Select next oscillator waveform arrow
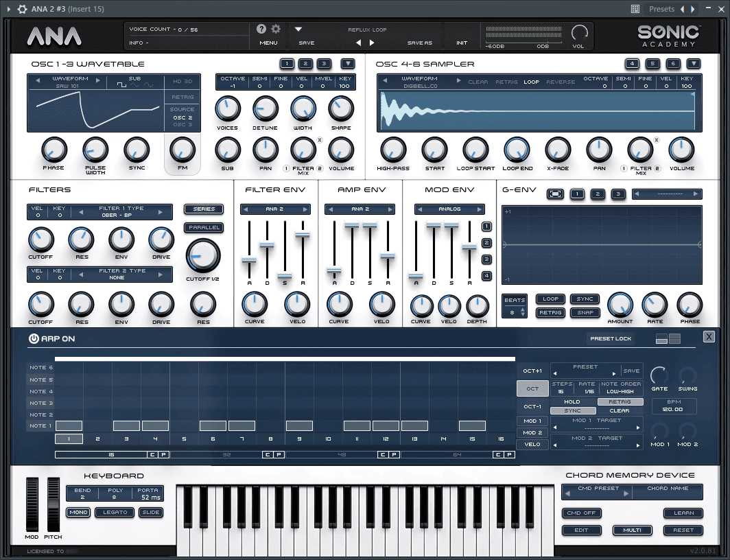Viewport: 730px width, 560px height. click(x=97, y=80)
